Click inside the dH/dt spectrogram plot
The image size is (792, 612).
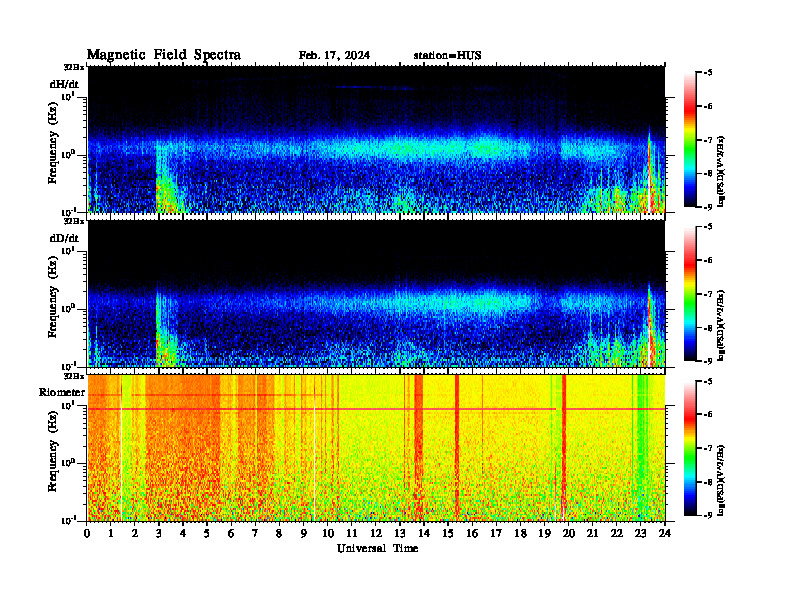click(376, 139)
